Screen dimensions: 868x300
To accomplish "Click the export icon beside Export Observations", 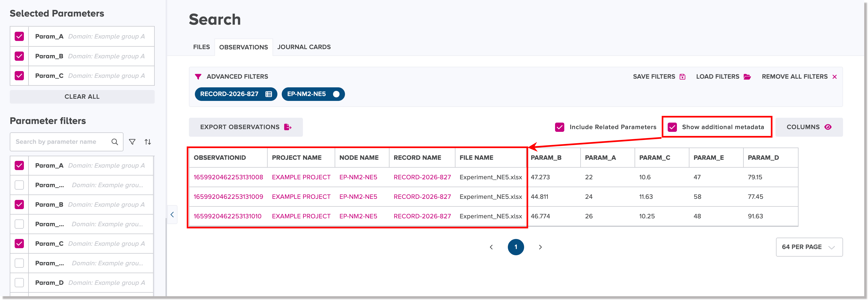I will coord(288,127).
